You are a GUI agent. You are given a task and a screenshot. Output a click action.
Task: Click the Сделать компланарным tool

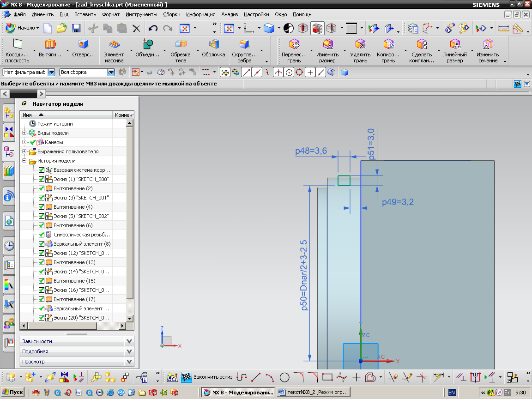point(422,51)
